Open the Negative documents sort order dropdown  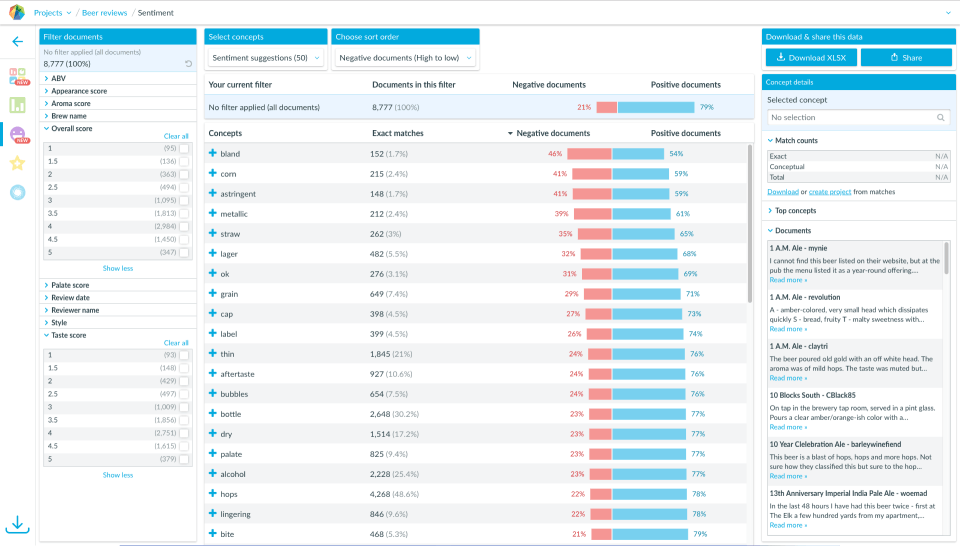coord(405,58)
